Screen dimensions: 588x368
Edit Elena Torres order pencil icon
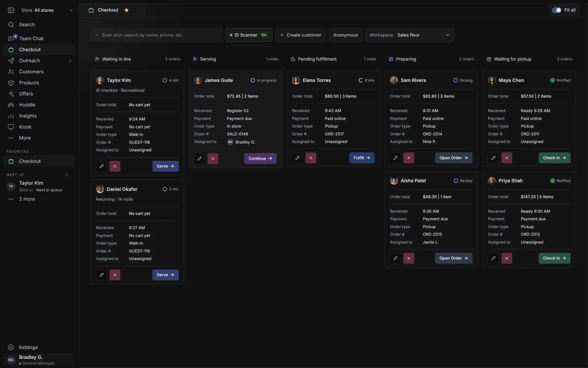click(297, 158)
